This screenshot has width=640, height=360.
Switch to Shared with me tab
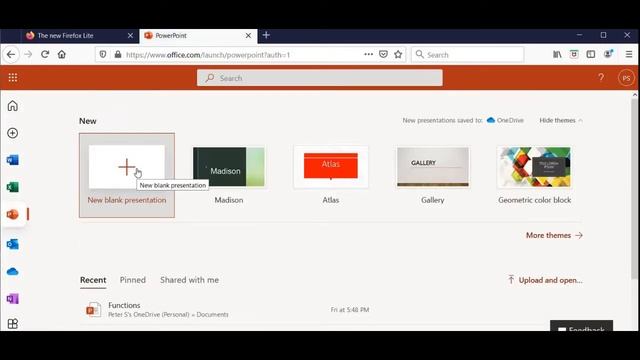(189, 280)
